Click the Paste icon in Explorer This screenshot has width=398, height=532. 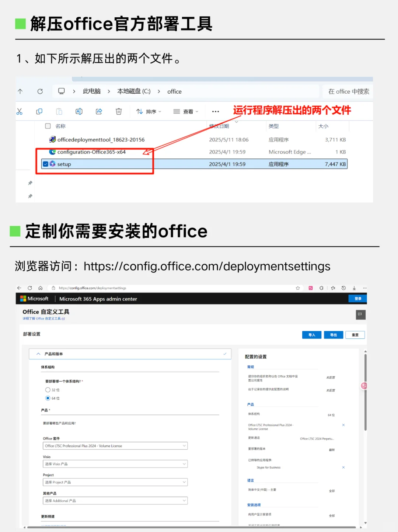(x=59, y=111)
